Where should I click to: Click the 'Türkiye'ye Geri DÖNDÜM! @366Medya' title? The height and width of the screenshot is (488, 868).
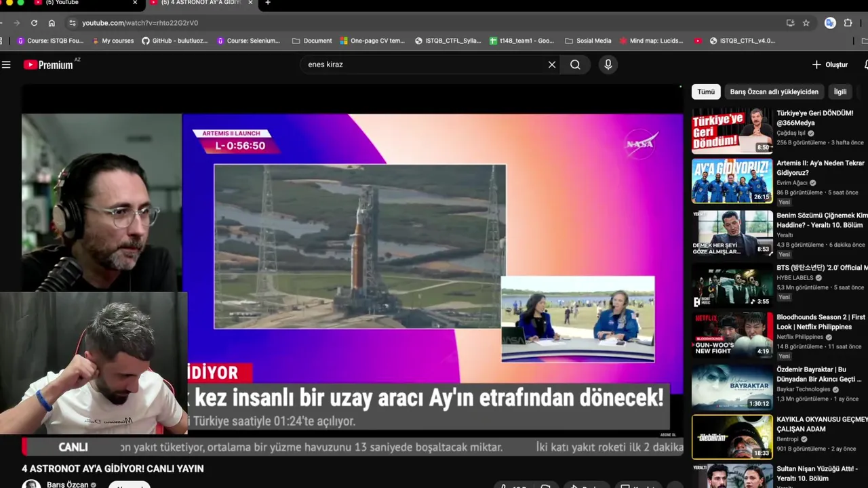click(x=815, y=118)
